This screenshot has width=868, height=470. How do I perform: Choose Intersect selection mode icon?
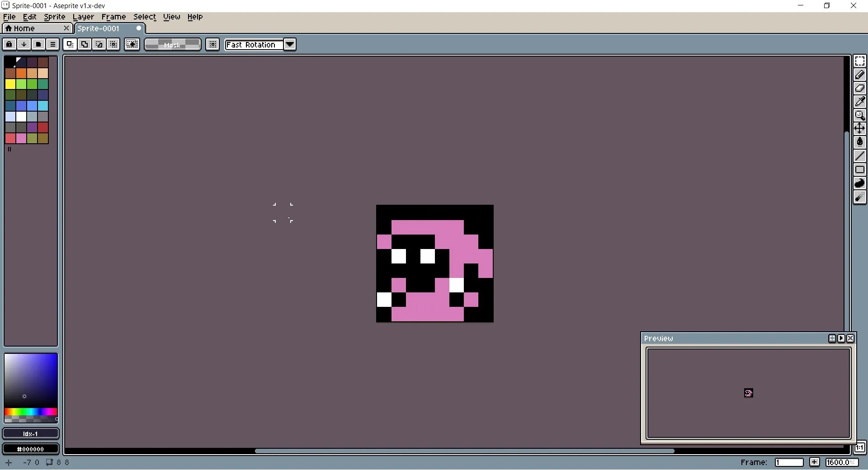[x=113, y=44]
